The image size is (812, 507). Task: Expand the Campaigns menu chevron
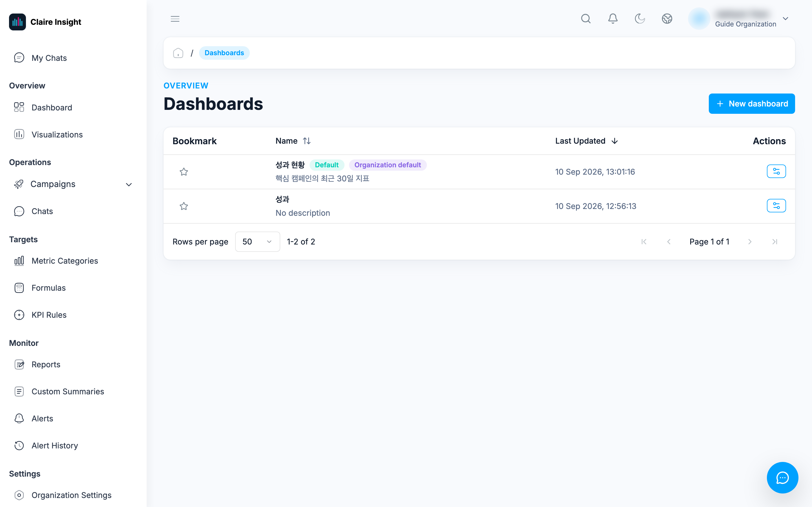coord(129,184)
